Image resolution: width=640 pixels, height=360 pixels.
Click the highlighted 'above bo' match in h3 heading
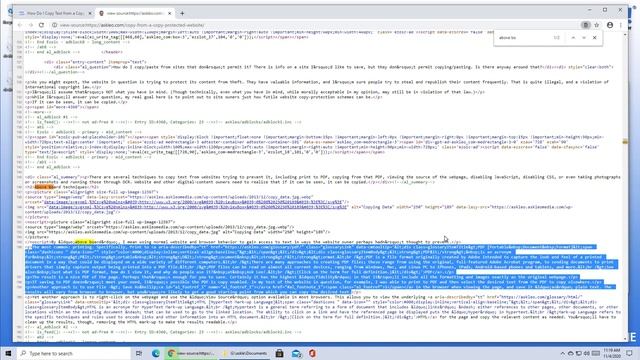pyautogui.click(x=44, y=187)
